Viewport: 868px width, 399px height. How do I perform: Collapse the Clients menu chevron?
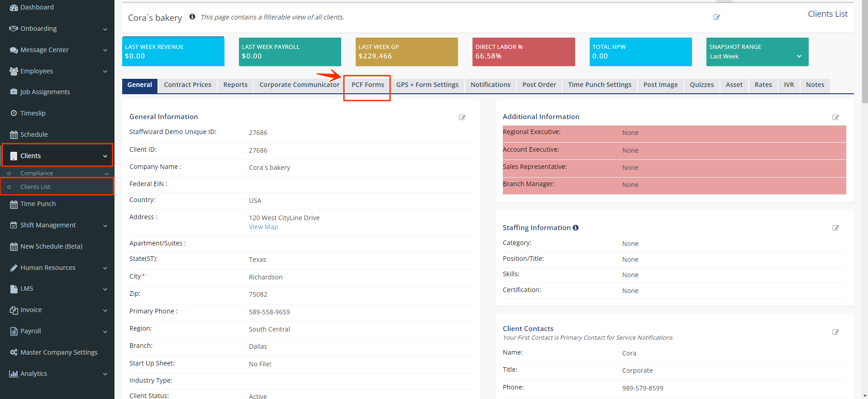(105, 156)
